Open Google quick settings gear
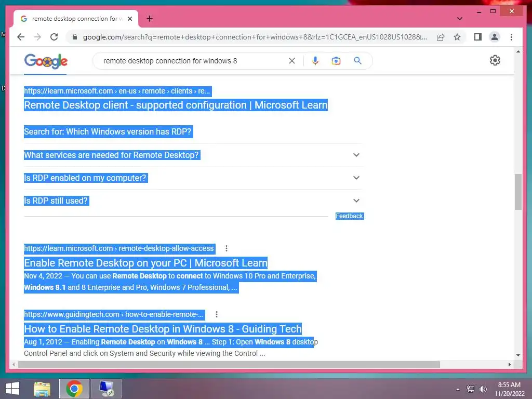This screenshot has height=399, width=532. (495, 60)
